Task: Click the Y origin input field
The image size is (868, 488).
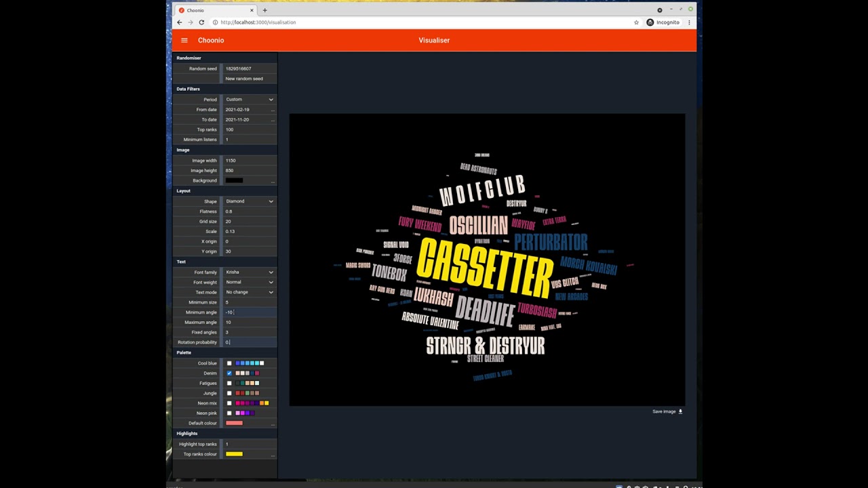Action: click(x=250, y=251)
